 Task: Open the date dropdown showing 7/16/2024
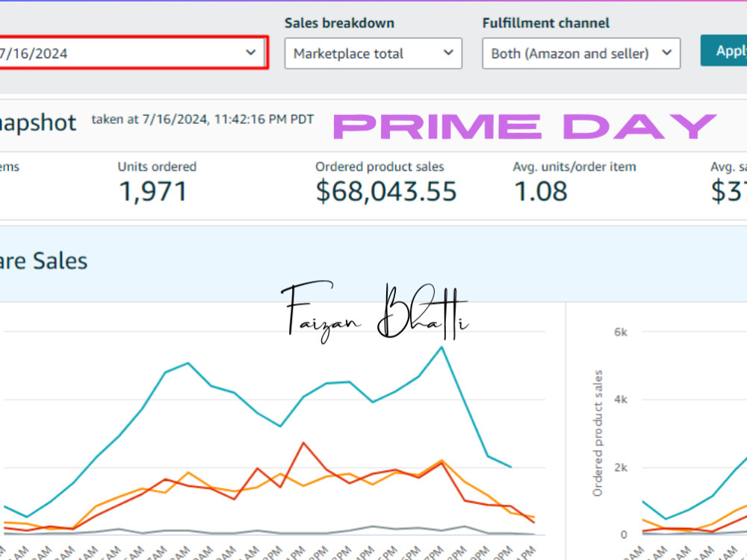(x=132, y=53)
